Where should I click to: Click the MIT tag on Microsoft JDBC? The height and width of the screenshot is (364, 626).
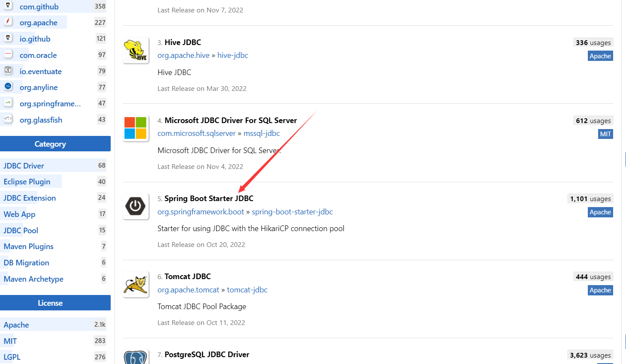pos(605,134)
